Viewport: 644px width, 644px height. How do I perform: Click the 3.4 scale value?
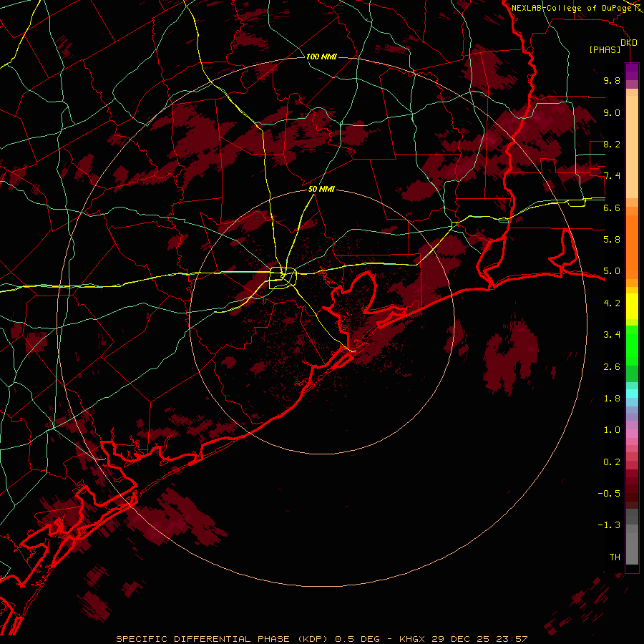[612, 335]
